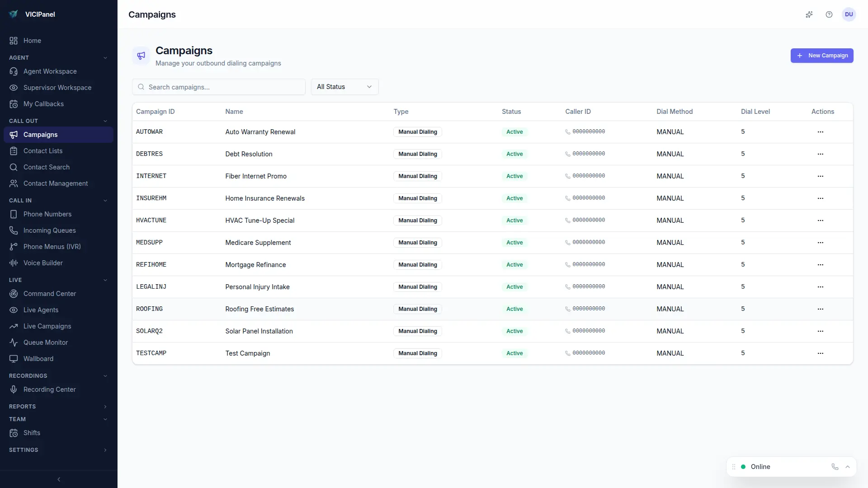Image resolution: width=868 pixels, height=488 pixels.
Task: Open the Voice Builder waveform icon
Action: tap(14, 263)
